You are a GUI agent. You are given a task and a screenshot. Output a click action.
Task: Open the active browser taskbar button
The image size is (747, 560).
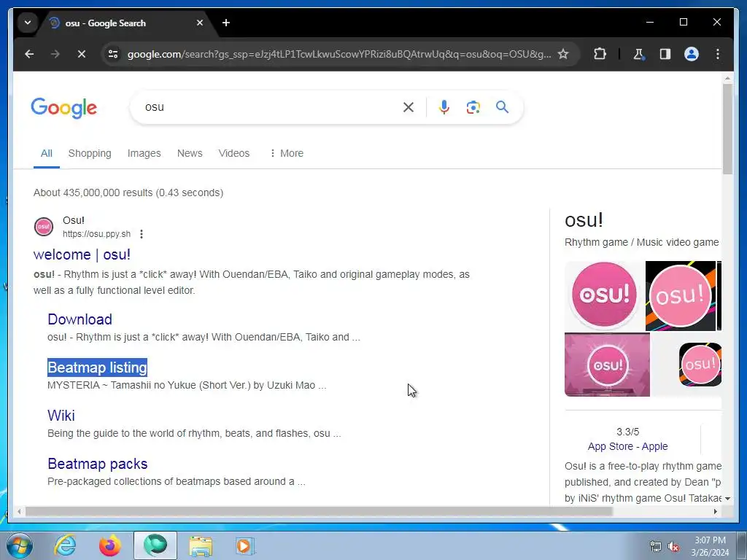(155, 545)
